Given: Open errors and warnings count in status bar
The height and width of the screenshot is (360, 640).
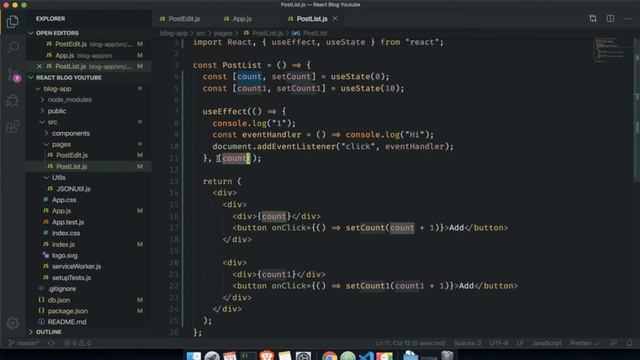Looking at the screenshot, I should tap(77, 343).
